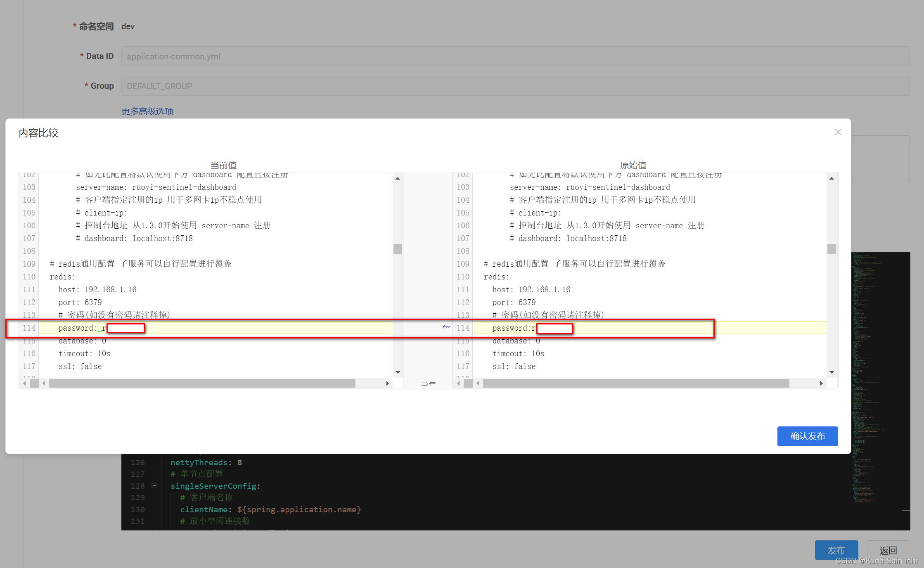Image resolution: width=924 pixels, height=568 pixels.
Task: Click the blue diff arrow beside line 114
Action: point(446,327)
